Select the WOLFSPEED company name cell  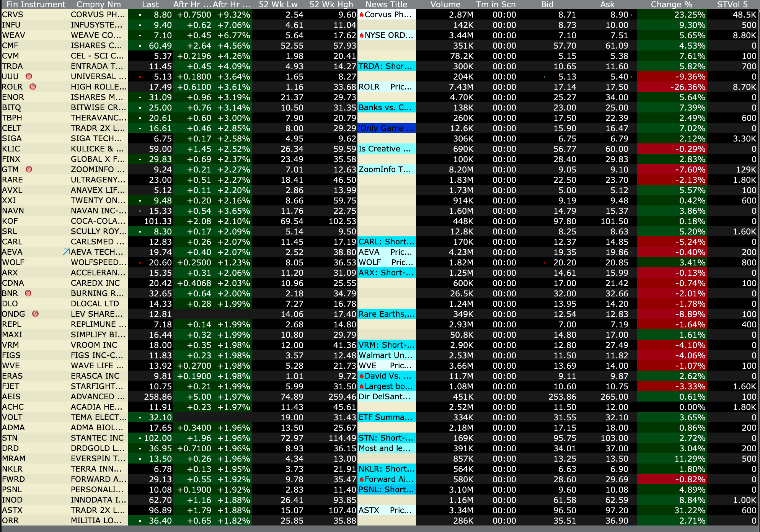pyautogui.click(x=98, y=262)
